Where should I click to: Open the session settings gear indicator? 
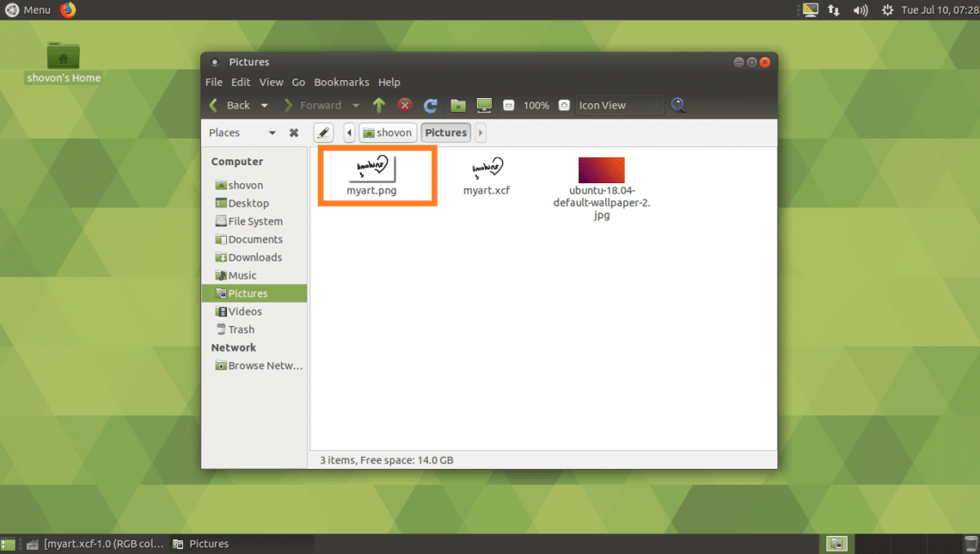pyautogui.click(x=887, y=10)
